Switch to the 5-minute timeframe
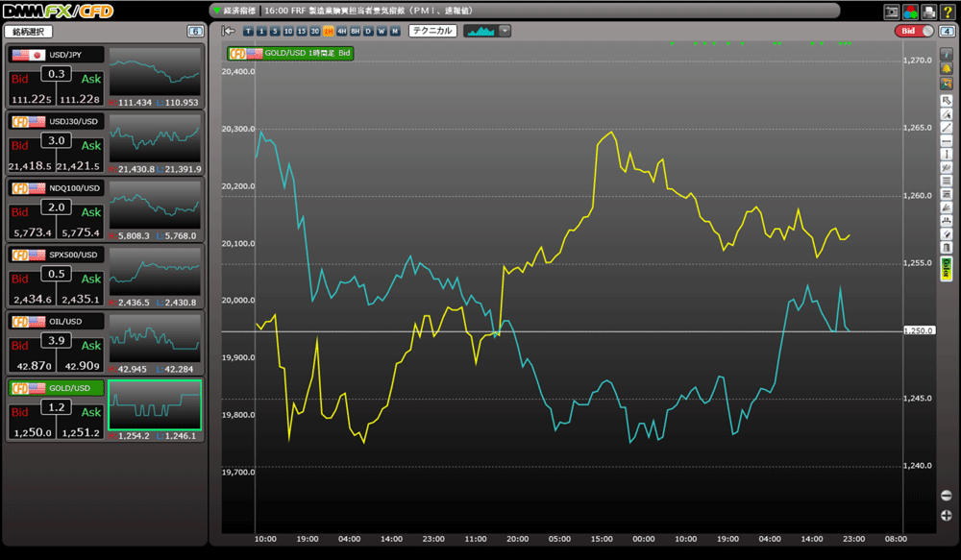 click(276, 31)
